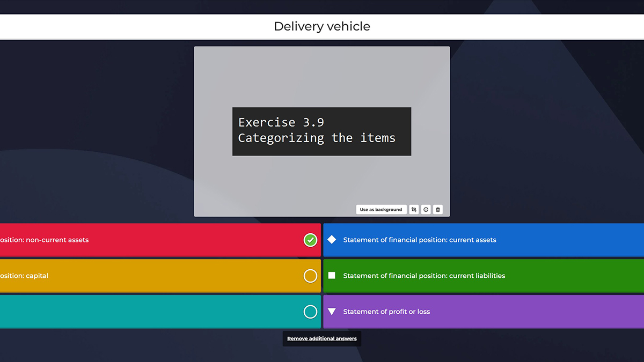Click the empty teal answer field
Image resolution: width=644 pixels, height=362 pixels.
(x=160, y=312)
